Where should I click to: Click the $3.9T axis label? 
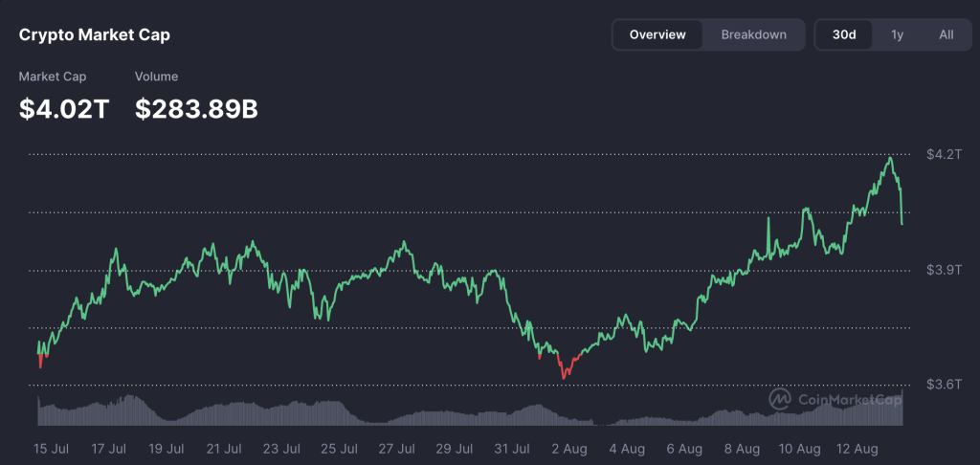tap(943, 271)
